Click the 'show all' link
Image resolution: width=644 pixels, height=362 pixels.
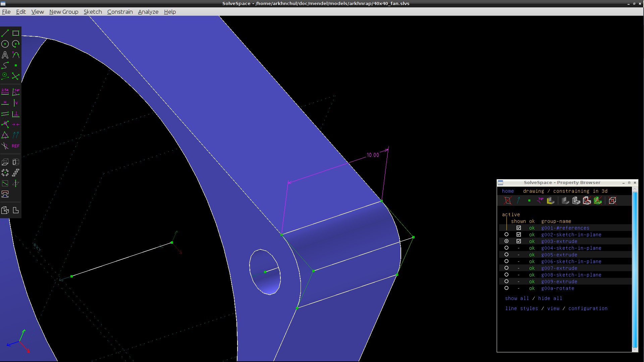[517, 298]
